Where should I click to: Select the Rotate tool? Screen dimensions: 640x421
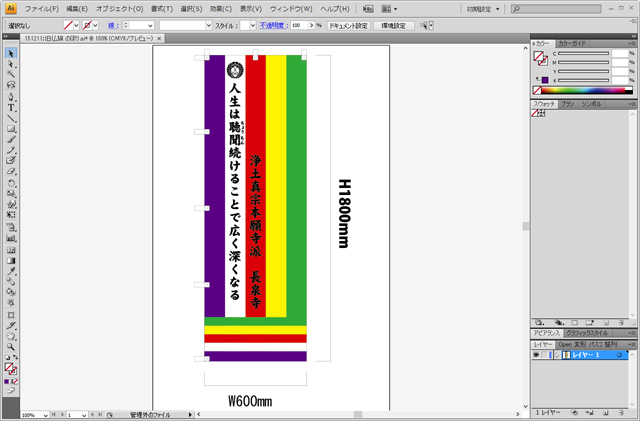pos(11,183)
